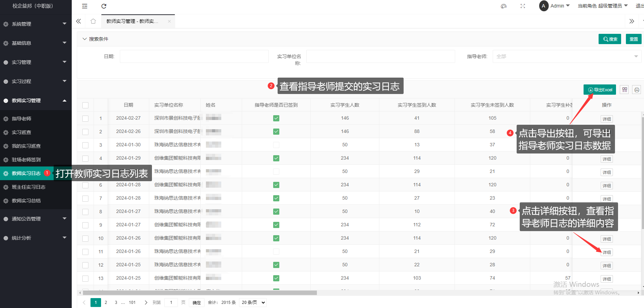Click the 日期 input field

(x=194, y=56)
